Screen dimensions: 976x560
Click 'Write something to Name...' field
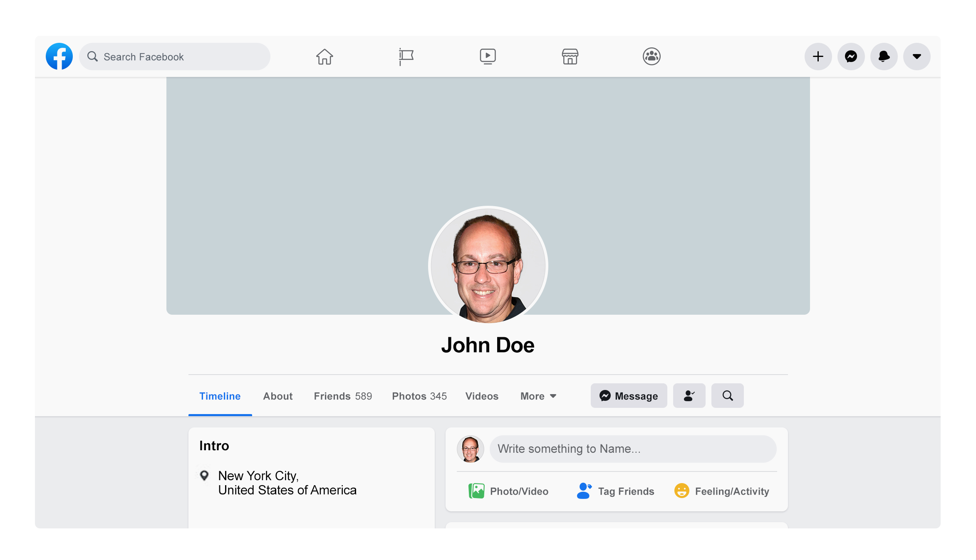point(633,449)
